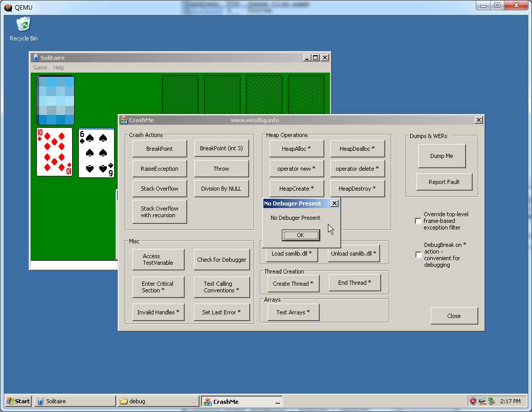The height and width of the screenshot is (412, 532).
Task: Click the CrashMe title bar icon
Action: (x=124, y=120)
